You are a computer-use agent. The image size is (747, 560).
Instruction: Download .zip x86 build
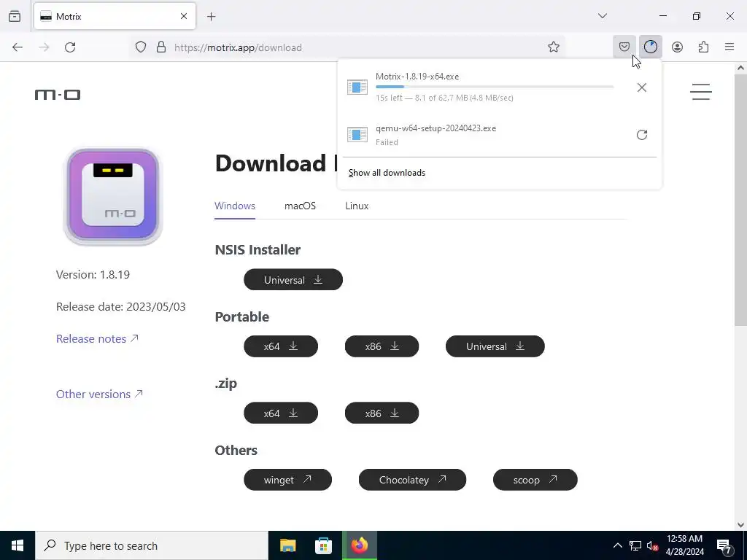coord(382,413)
